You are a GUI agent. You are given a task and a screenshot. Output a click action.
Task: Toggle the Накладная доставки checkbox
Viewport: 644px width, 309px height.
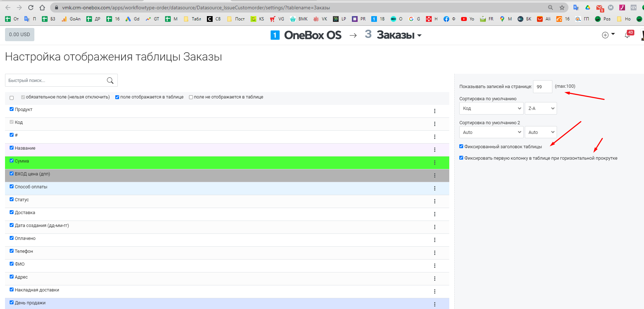click(x=11, y=290)
